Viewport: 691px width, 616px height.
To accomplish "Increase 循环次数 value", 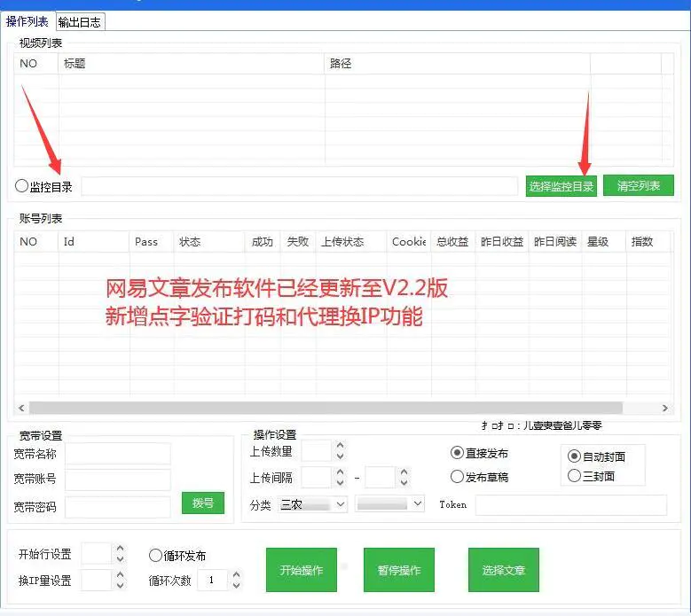I will click(x=237, y=574).
